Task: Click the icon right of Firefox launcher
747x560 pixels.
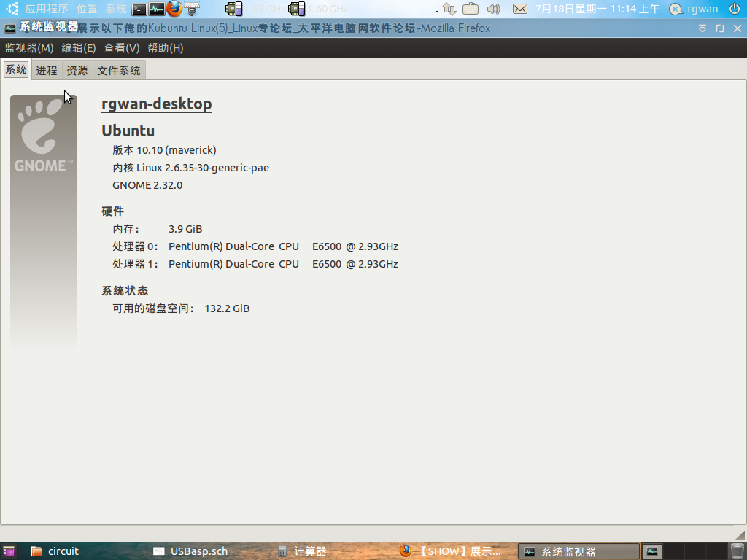Action: (192, 9)
